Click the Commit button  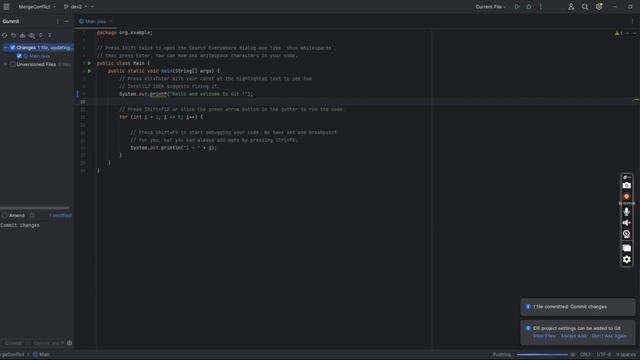(13, 343)
